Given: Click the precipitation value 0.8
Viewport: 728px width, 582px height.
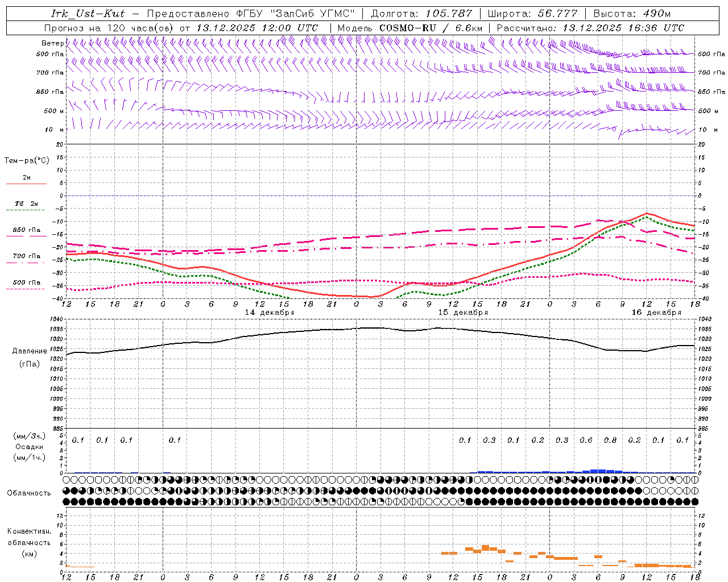Looking at the screenshot, I should click(610, 440).
